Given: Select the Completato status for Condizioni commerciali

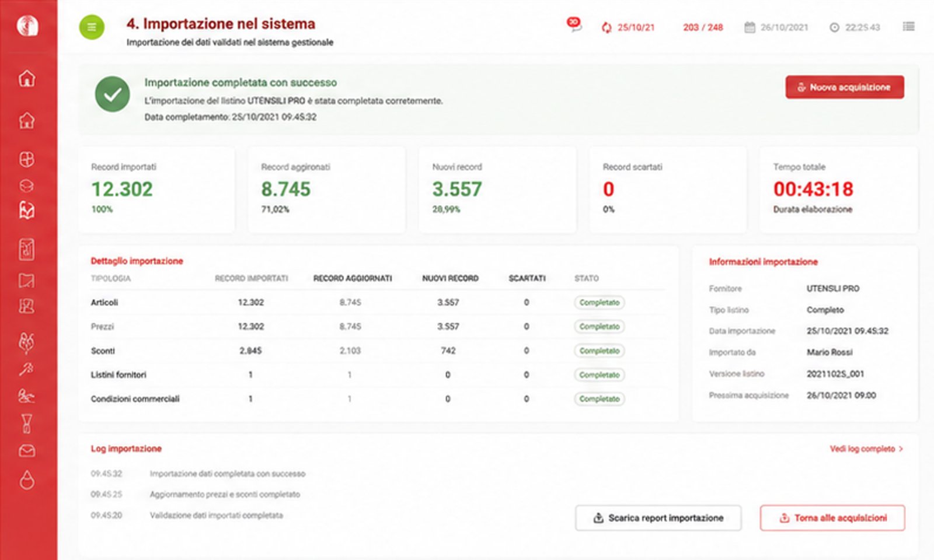Looking at the screenshot, I should coord(600,399).
